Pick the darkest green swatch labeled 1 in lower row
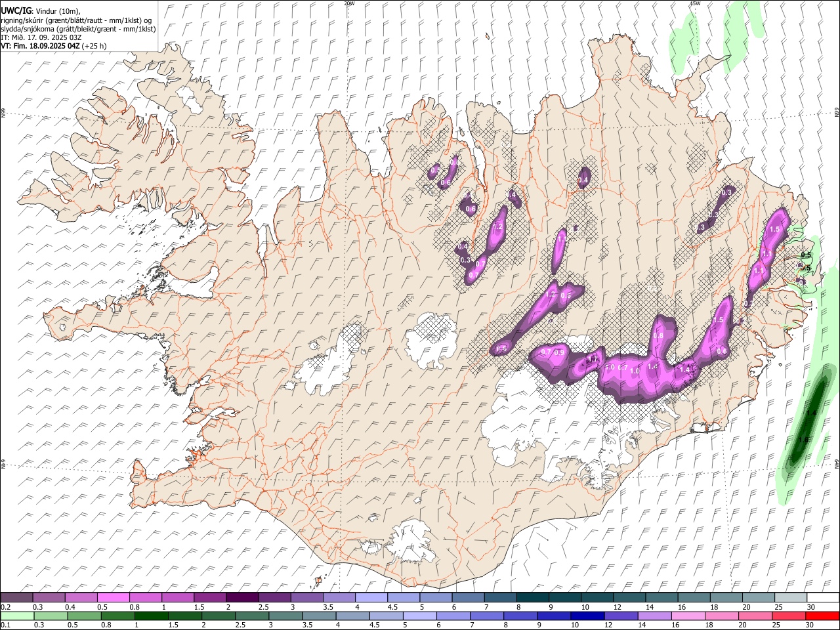The width and height of the screenshot is (840, 630). 151,616
